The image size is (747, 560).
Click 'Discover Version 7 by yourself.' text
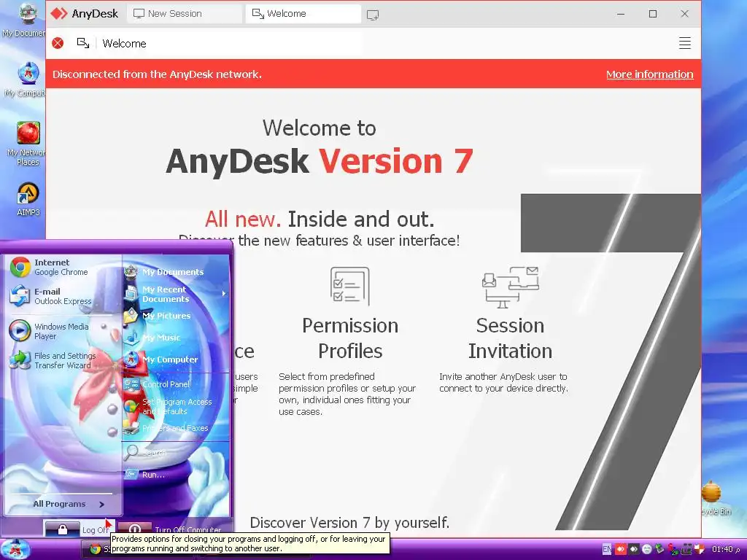[x=349, y=522]
